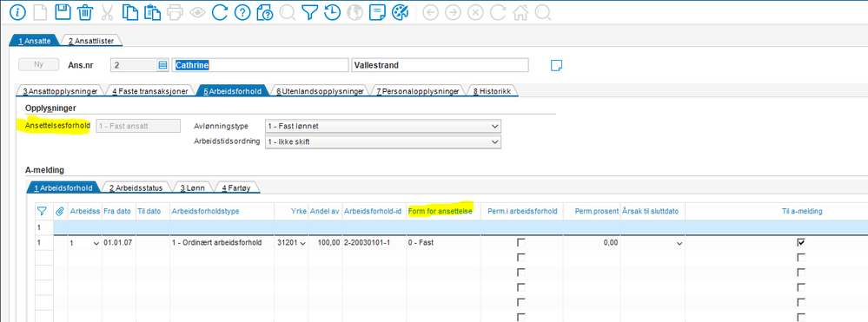The height and width of the screenshot is (322, 868).
Task: Switch to the 2 Ansattlister tab
Action: click(90, 41)
